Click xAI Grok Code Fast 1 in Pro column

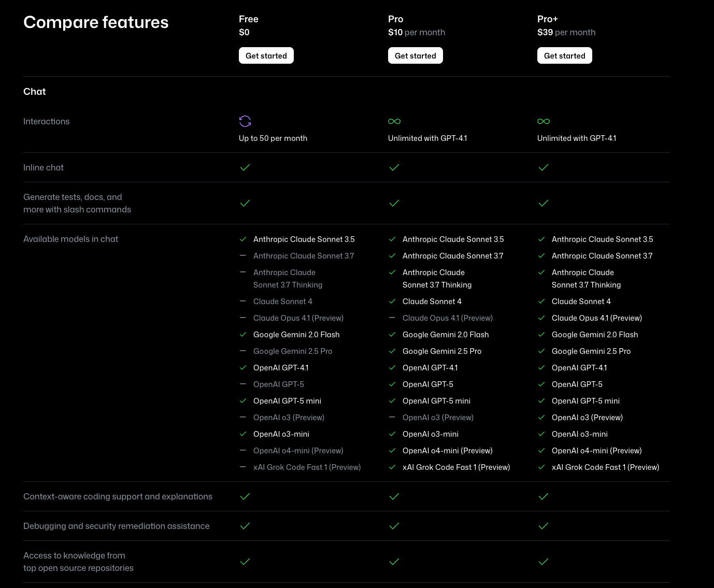pyautogui.click(x=456, y=467)
